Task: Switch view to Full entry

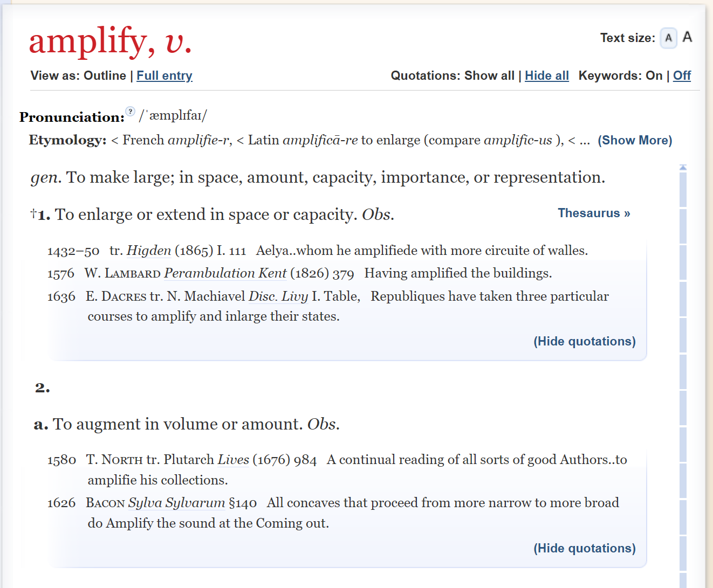Action: click(x=164, y=75)
